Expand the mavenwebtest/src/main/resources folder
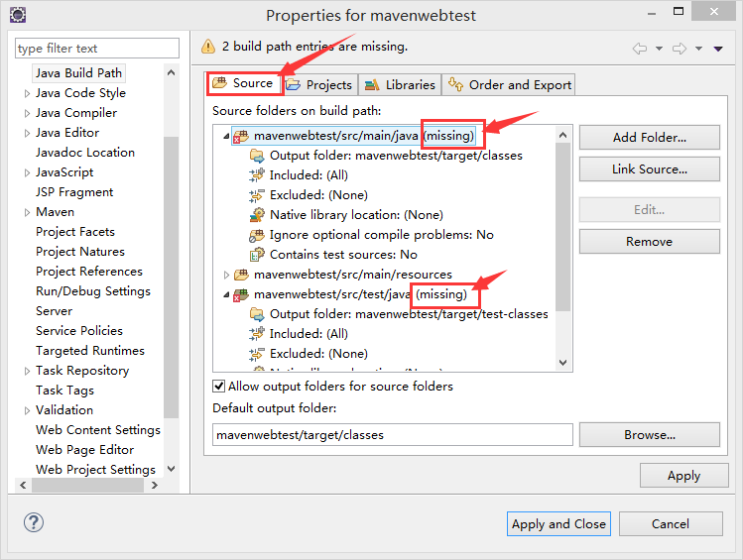 [226, 275]
